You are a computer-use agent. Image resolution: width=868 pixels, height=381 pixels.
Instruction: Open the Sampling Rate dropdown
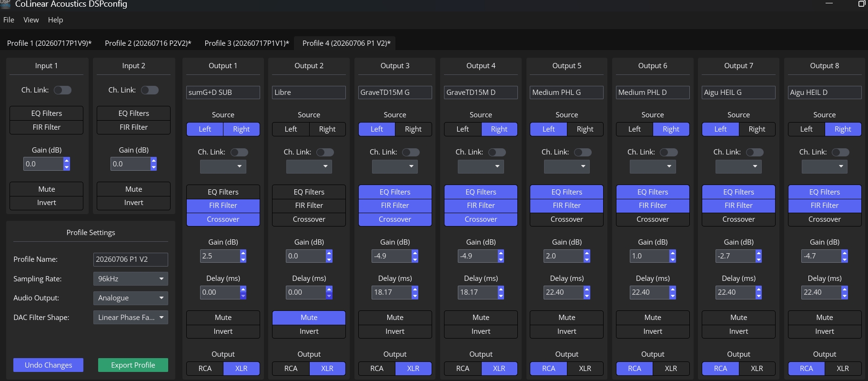131,279
